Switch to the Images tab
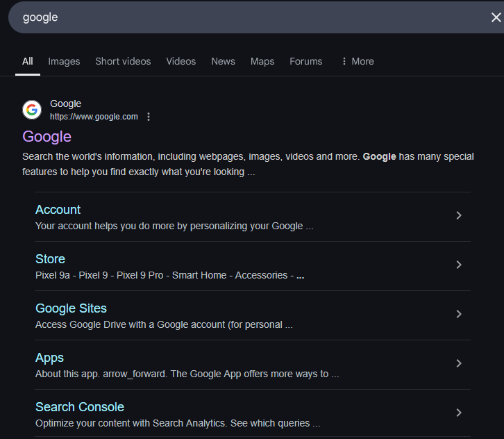Screen dimensions: 504x439 [x=64, y=61]
